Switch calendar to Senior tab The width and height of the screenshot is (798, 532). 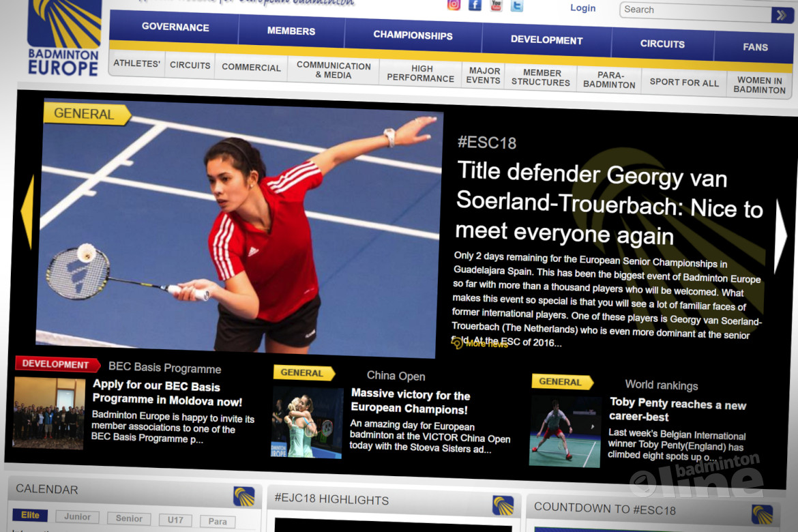pos(130,519)
